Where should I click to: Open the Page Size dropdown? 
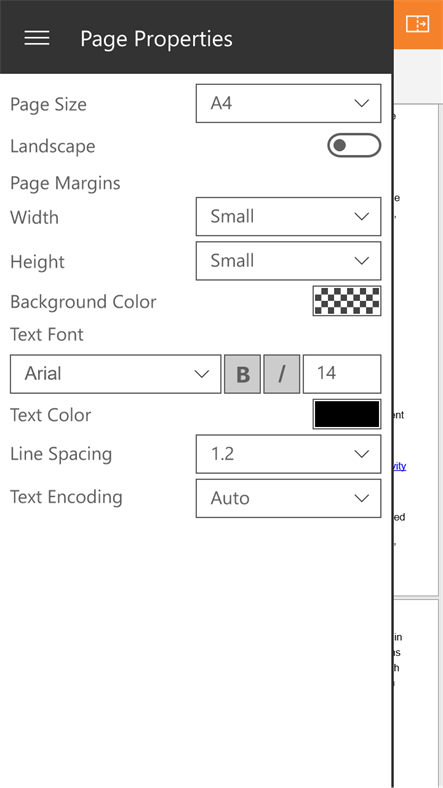(288, 104)
